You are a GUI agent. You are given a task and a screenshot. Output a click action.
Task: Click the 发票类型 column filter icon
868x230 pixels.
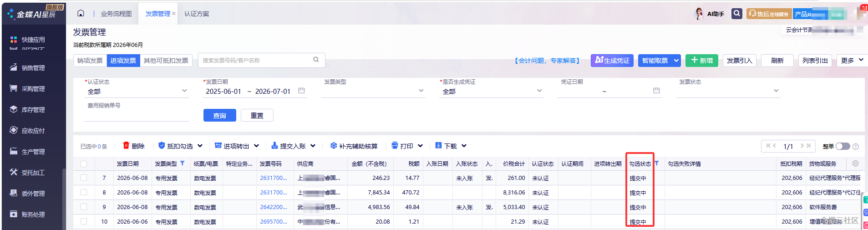pos(183,163)
